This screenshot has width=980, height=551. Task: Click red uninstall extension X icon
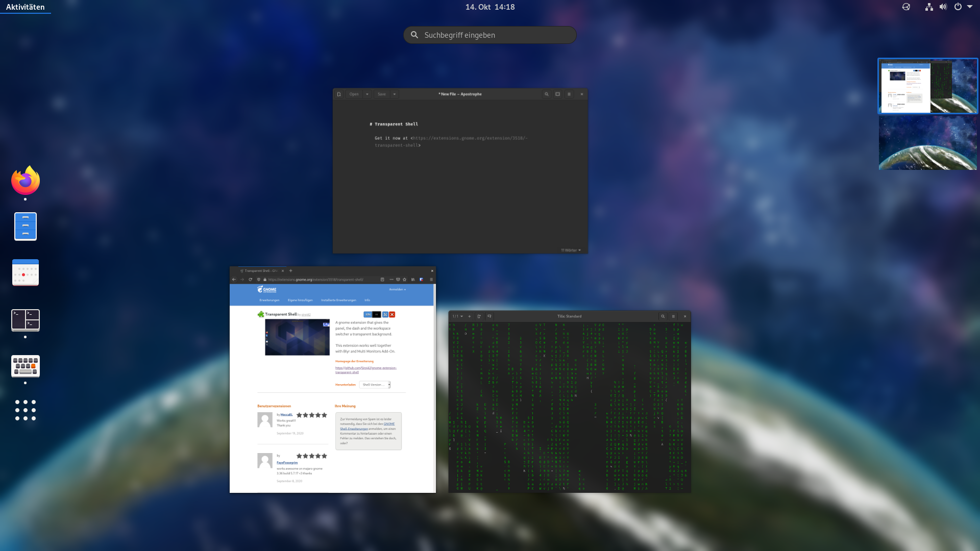pyautogui.click(x=392, y=314)
